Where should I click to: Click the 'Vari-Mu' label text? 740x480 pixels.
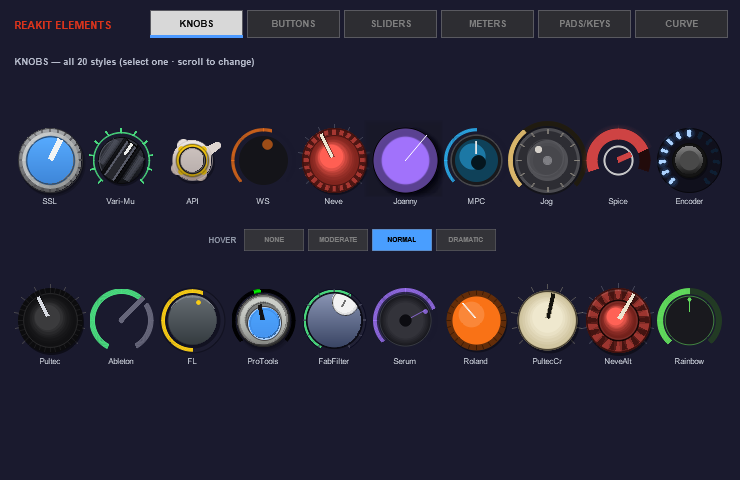point(120,201)
